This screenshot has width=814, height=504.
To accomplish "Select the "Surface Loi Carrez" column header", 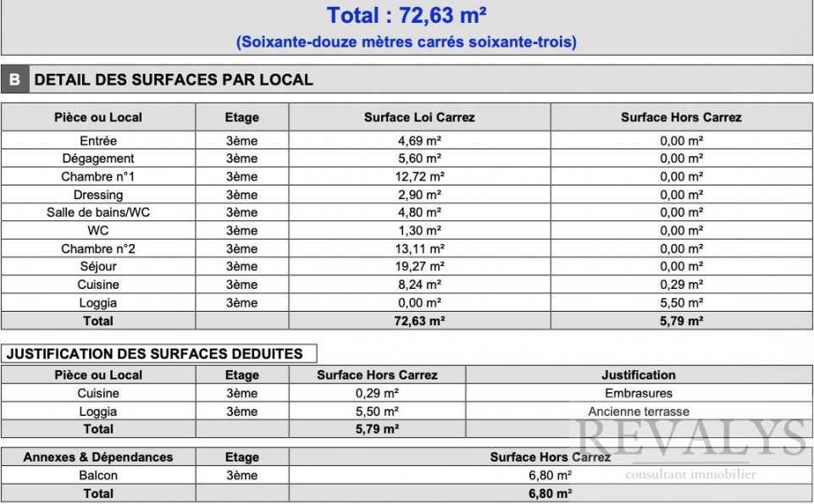I will click(419, 117).
